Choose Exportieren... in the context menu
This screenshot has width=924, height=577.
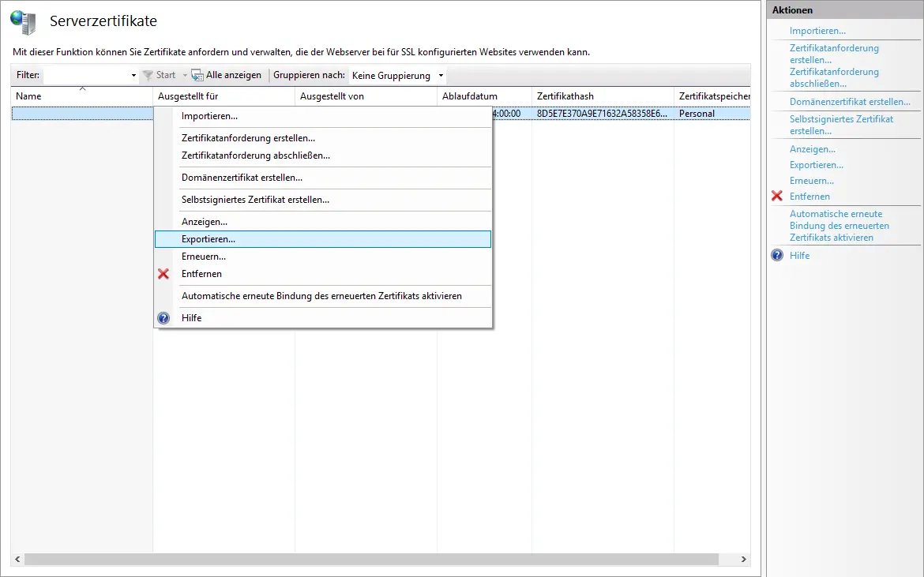click(x=323, y=239)
